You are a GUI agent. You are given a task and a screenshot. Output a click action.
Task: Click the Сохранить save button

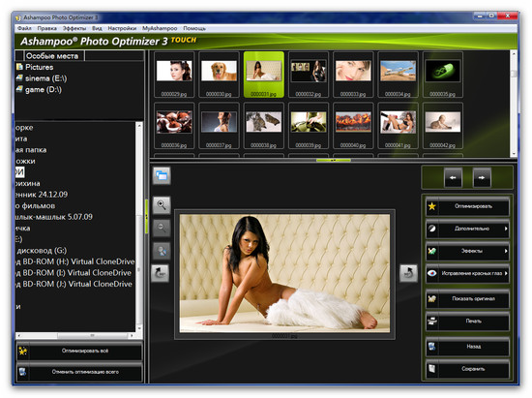tap(467, 369)
